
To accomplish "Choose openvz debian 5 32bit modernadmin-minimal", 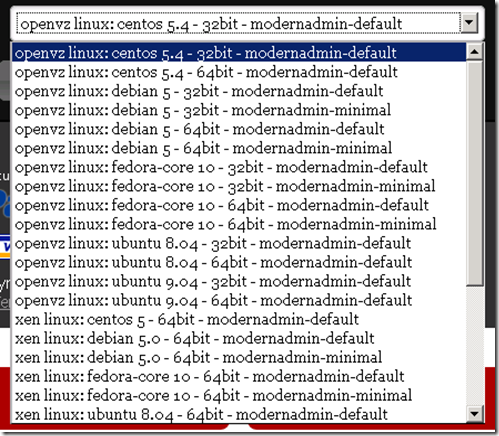I will pyautogui.click(x=239, y=110).
